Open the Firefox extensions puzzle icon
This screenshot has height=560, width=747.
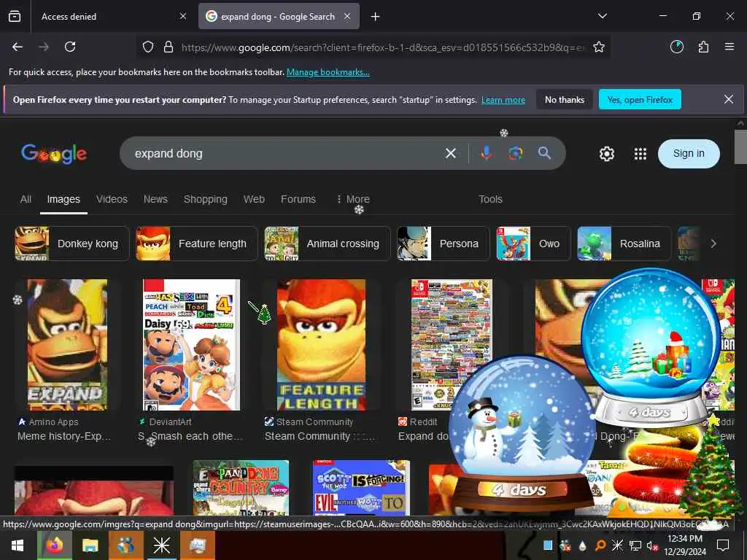(x=703, y=47)
